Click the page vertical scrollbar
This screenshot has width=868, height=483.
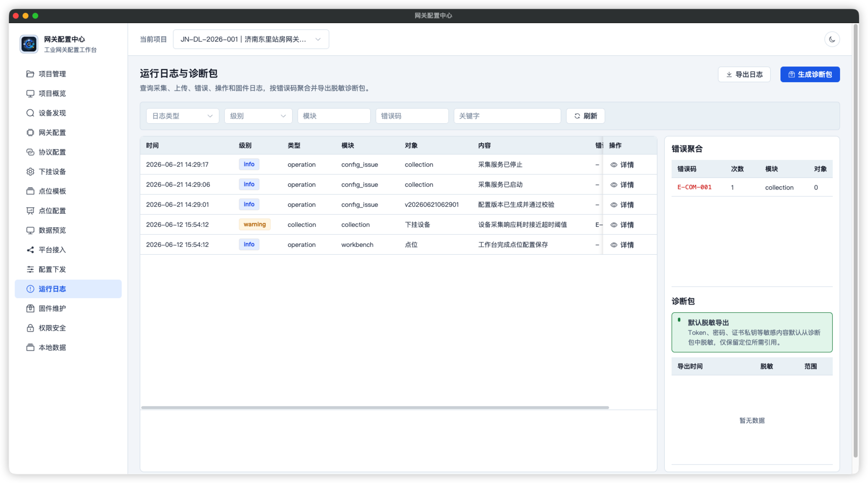(x=855, y=241)
